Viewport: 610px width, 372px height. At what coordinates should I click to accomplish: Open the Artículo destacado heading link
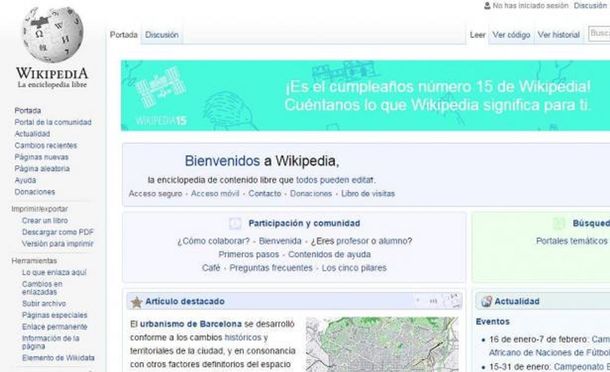pyautogui.click(x=185, y=302)
